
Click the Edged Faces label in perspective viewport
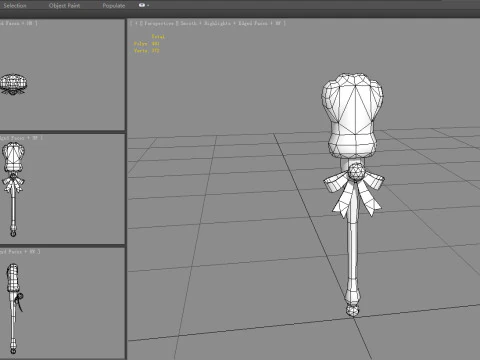[x=253, y=23]
